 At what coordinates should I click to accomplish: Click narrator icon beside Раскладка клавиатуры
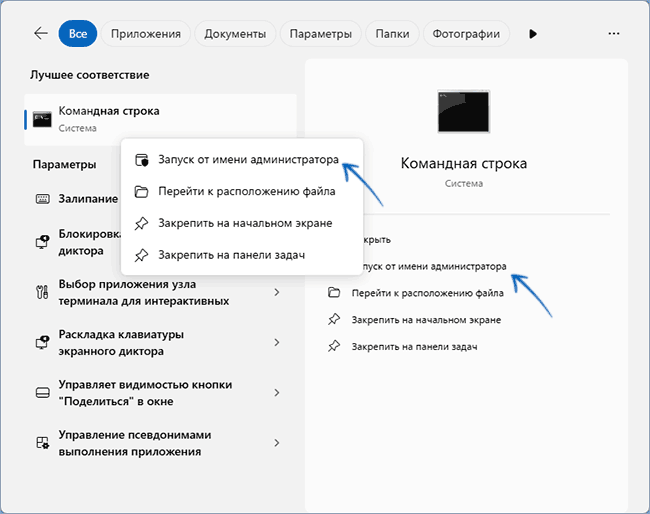[42, 342]
